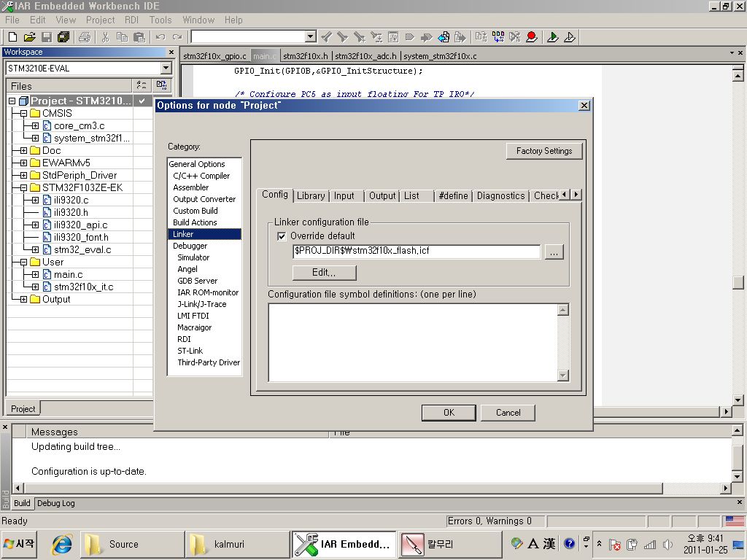Open the Tools menu
Screen dimensions: 747x560
pos(160,20)
